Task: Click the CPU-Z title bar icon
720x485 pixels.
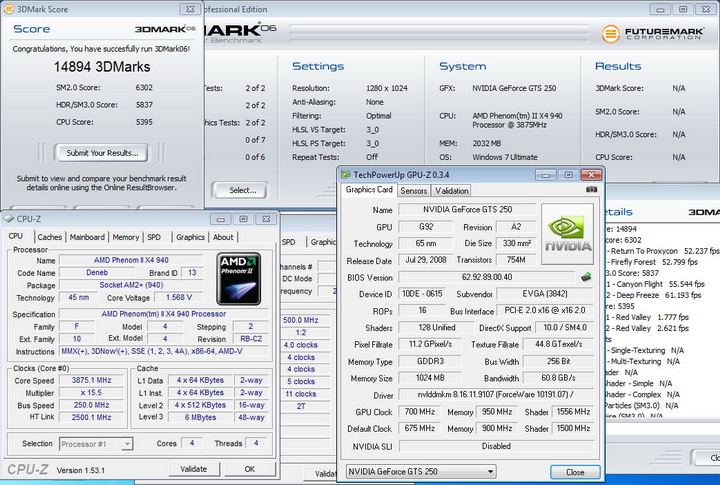Action: pyautogui.click(x=10, y=218)
